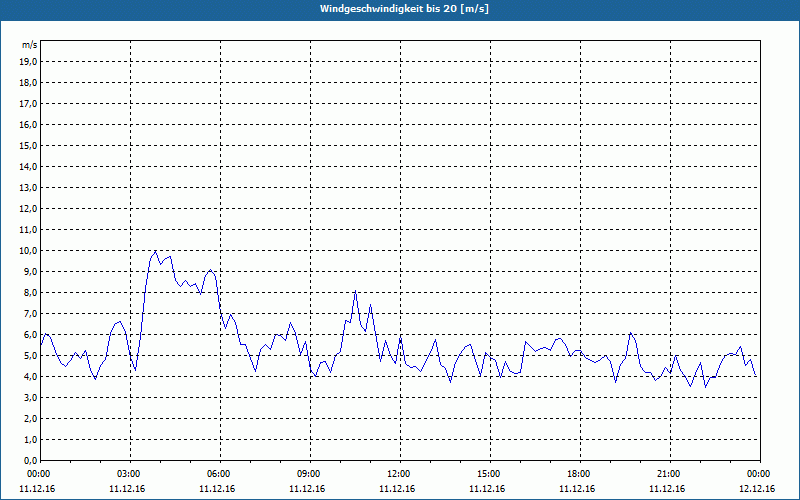The height and width of the screenshot is (500, 800).
Task: Select the '11.12.16' date under '21:00'
Action: click(667, 488)
